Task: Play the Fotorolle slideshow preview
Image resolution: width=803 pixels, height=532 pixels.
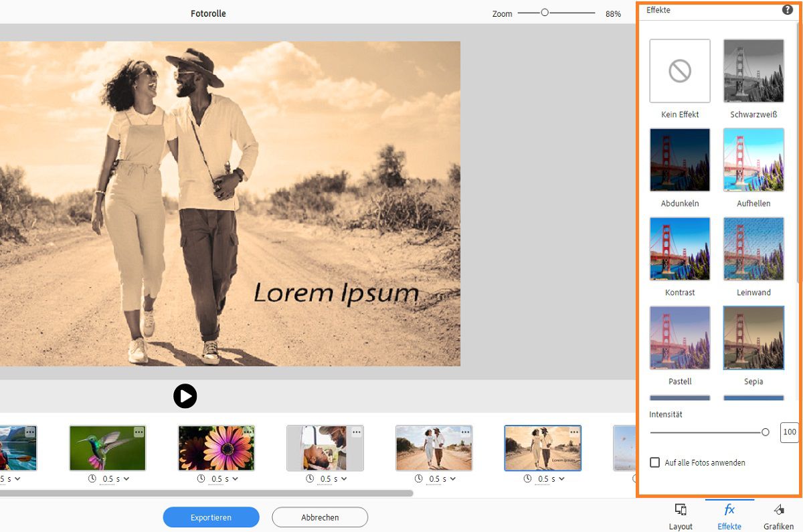Action: pos(185,395)
